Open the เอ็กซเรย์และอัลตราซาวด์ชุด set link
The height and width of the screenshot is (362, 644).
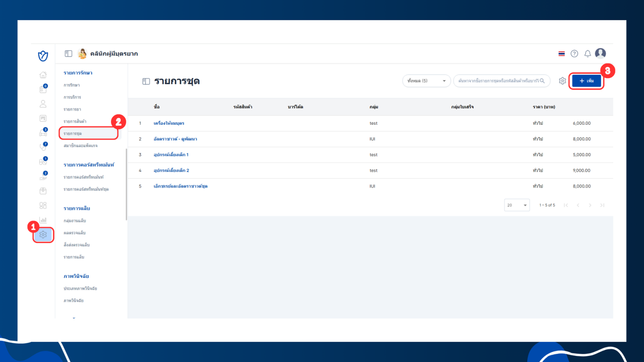(180, 186)
